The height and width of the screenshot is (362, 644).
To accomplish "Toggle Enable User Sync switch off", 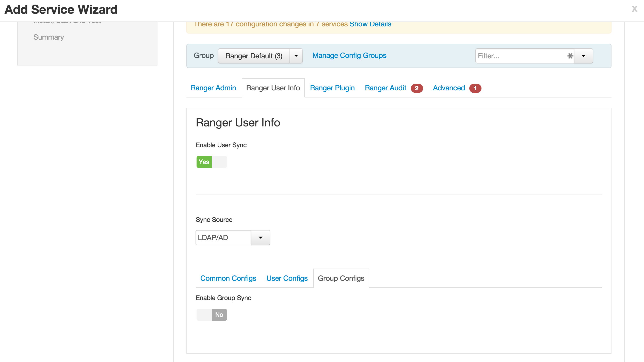I will tap(212, 162).
